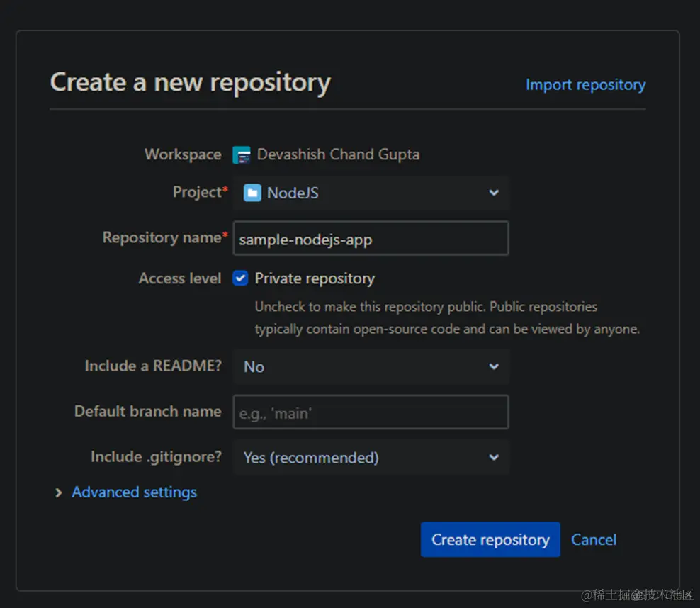Click the Create repository button
Viewport: 700px width, 608px height.
490,539
